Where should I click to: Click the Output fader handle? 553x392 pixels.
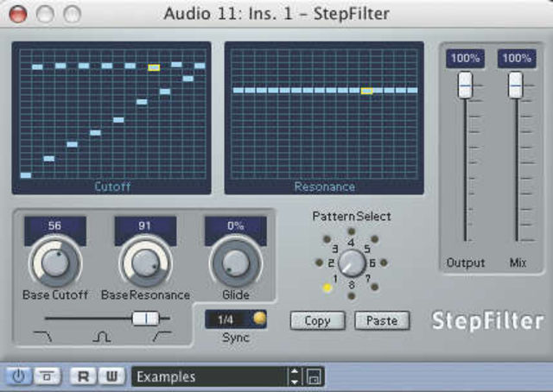coord(465,85)
